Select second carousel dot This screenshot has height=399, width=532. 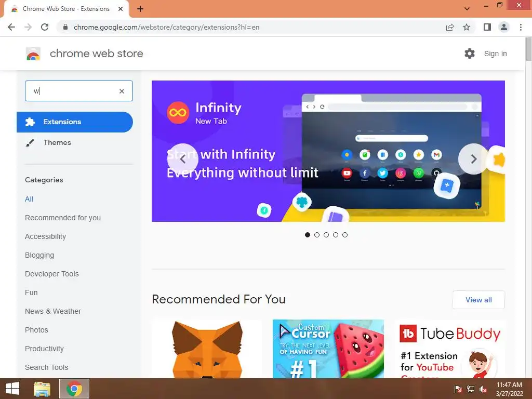(x=317, y=235)
